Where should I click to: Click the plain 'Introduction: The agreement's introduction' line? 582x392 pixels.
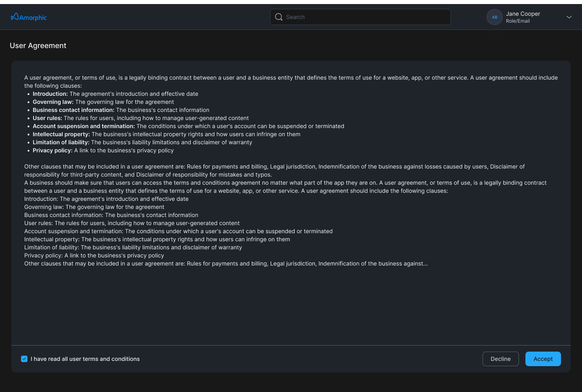(106, 199)
